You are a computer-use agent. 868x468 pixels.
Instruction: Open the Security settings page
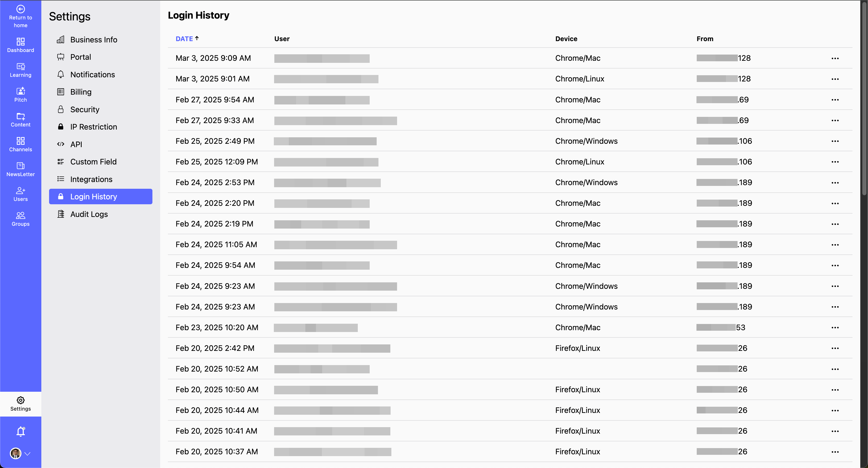pyautogui.click(x=85, y=109)
